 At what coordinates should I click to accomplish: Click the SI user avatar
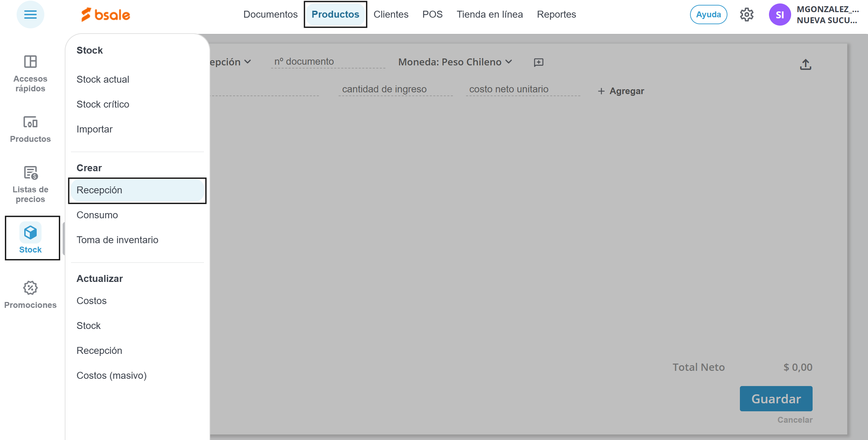click(779, 15)
